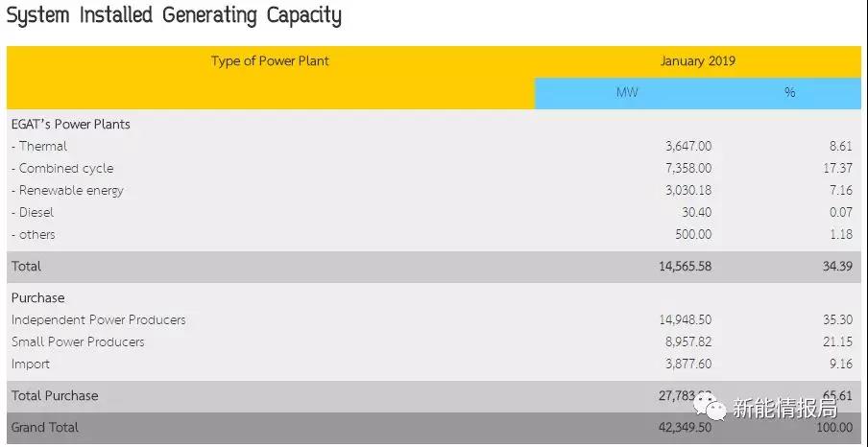Click the System Installed Generating Capacity title
This screenshot has height=447, width=868.
coord(174,15)
